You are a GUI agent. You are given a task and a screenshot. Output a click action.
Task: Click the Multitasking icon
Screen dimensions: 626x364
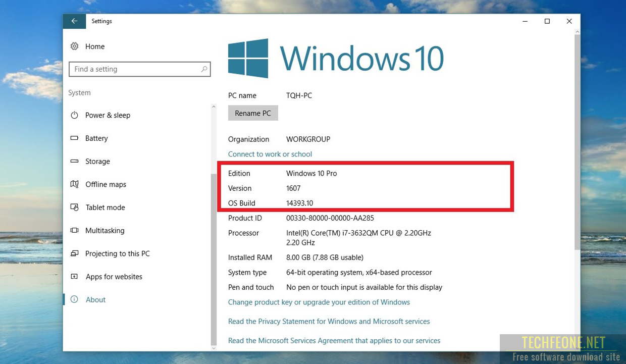pyautogui.click(x=74, y=230)
